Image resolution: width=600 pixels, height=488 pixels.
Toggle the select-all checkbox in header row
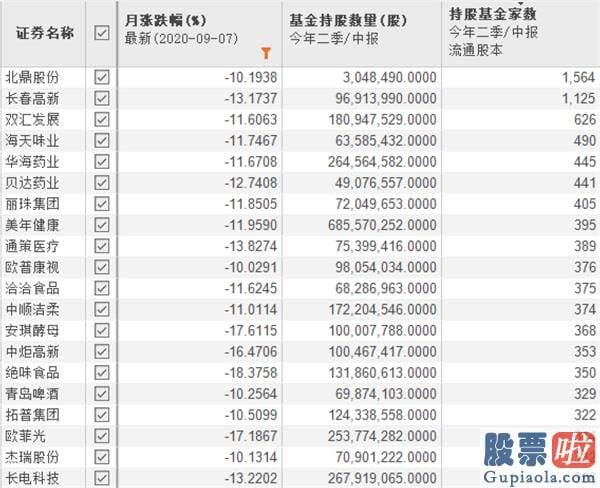tap(102, 33)
